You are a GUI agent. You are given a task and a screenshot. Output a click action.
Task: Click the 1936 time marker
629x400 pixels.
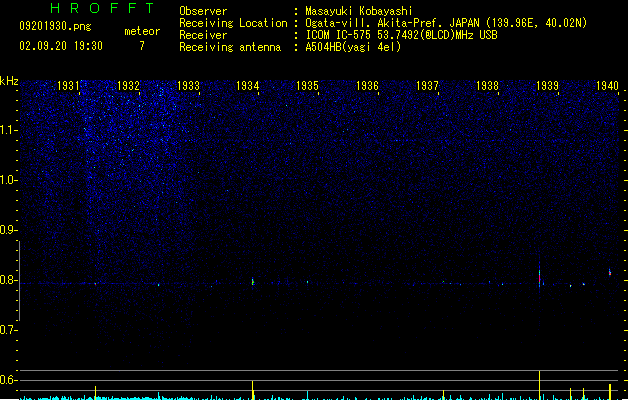point(367,86)
